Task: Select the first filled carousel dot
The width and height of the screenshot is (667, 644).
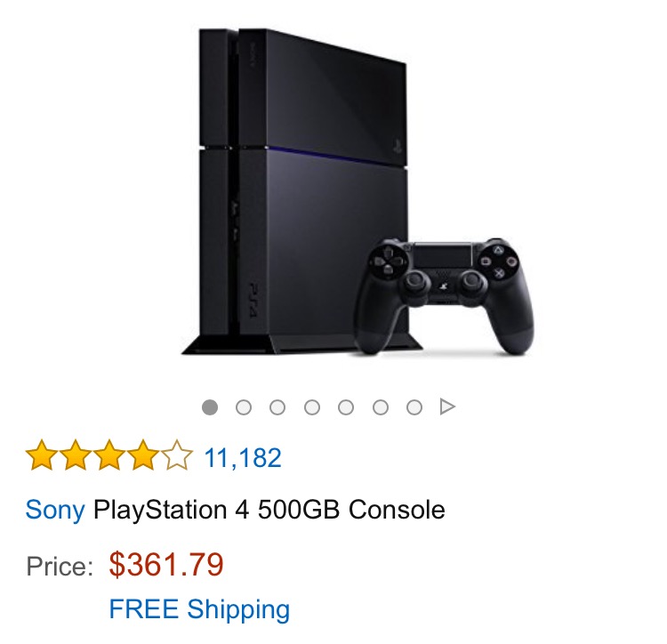Action: click(210, 407)
